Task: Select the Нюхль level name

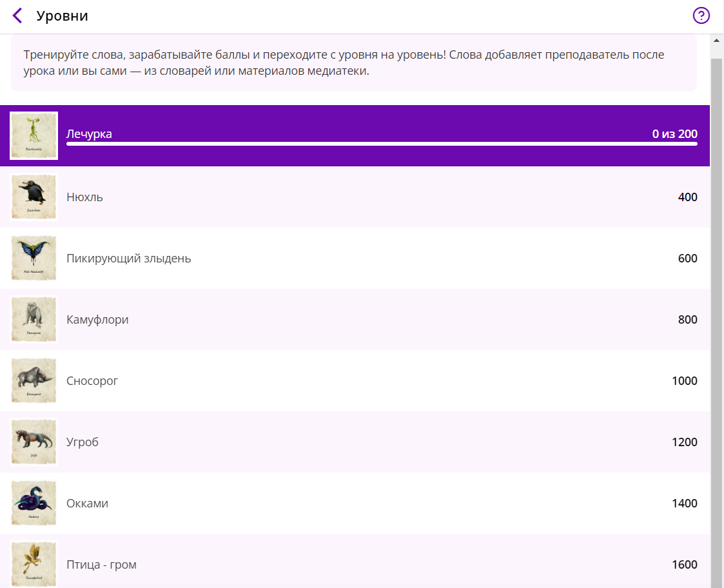Action: [84, 197]
